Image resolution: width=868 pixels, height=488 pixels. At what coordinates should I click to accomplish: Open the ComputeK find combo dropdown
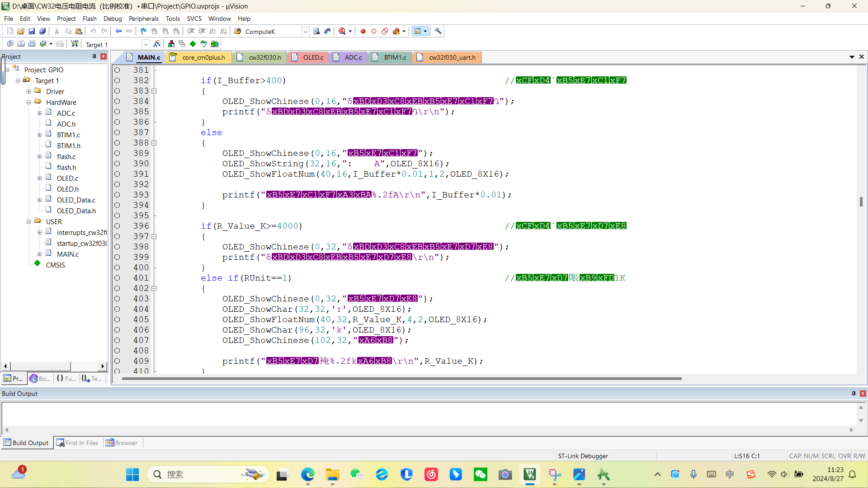click(306, 32)
